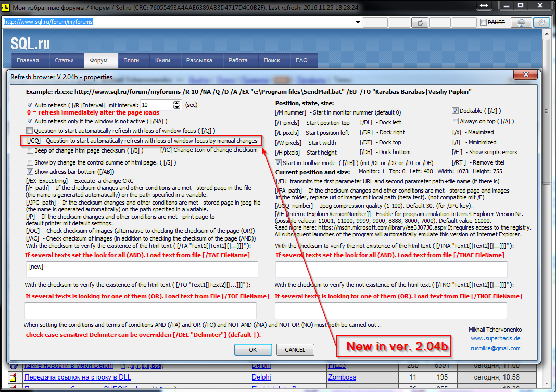Open the www.superbasis.de link

click(495, 338)
